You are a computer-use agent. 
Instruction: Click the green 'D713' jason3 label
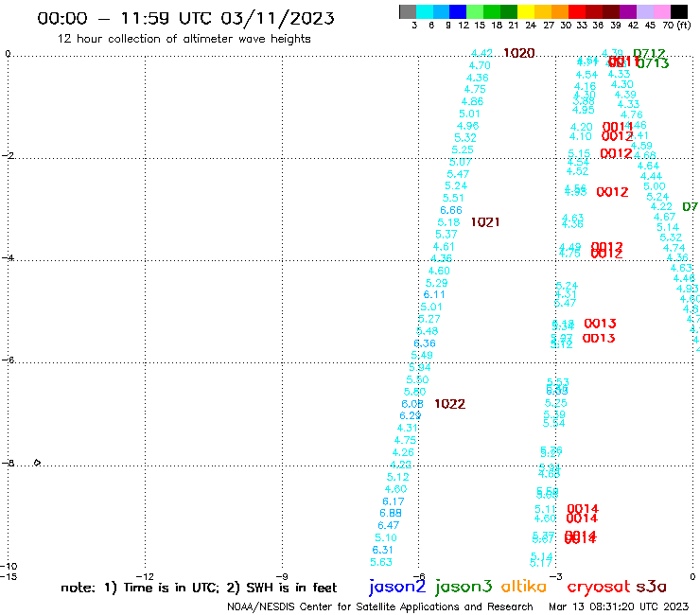653,63
